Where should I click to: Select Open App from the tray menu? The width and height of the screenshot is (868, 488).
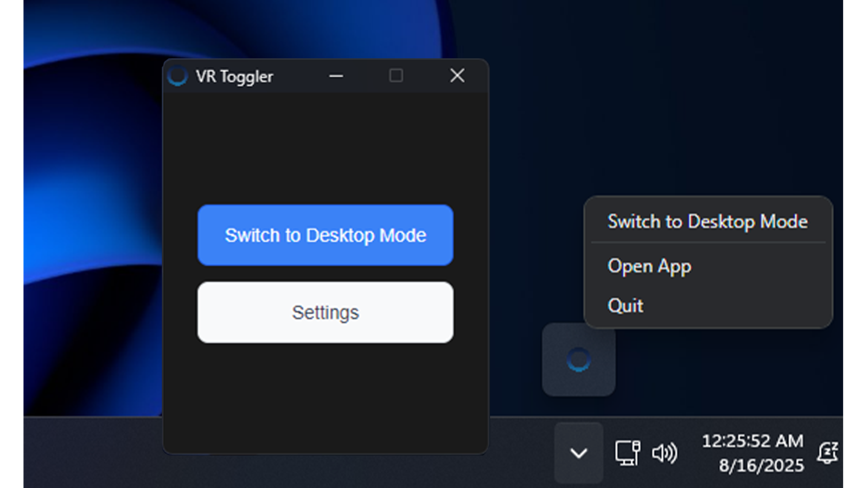(x=649, y=266)
